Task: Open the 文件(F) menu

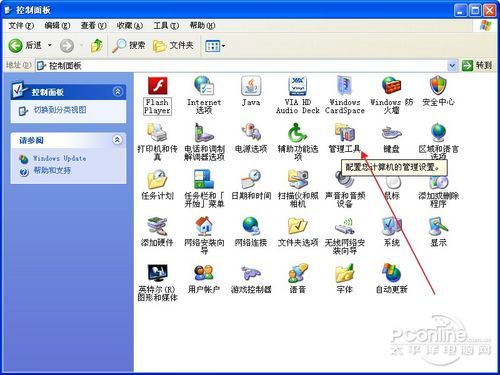Action: pos(21,25)
